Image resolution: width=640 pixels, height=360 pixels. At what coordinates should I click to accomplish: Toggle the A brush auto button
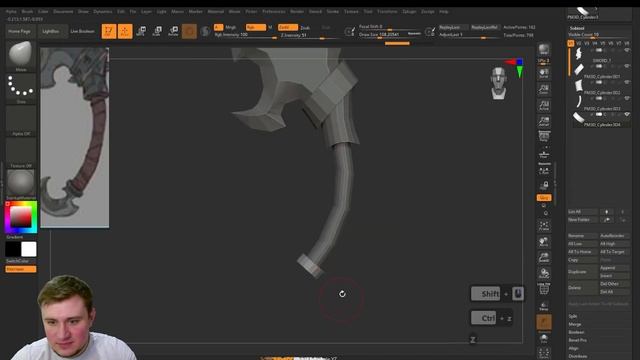(x=218, y=27)
